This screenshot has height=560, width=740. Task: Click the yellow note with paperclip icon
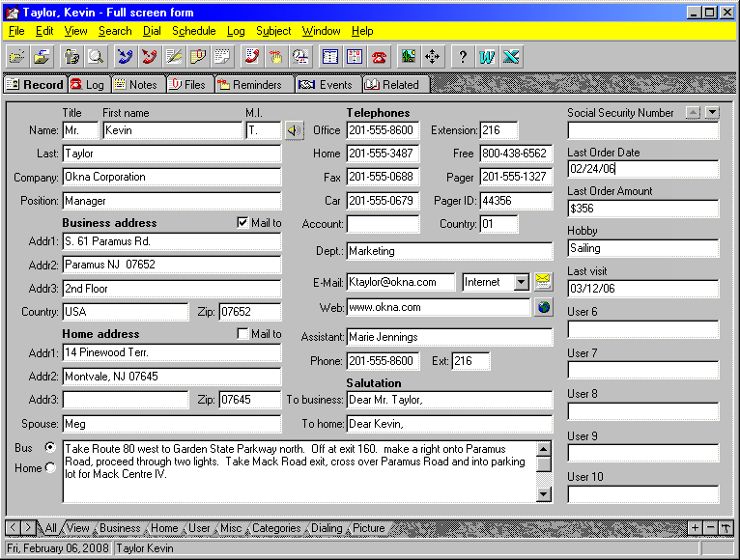(198, 57)
